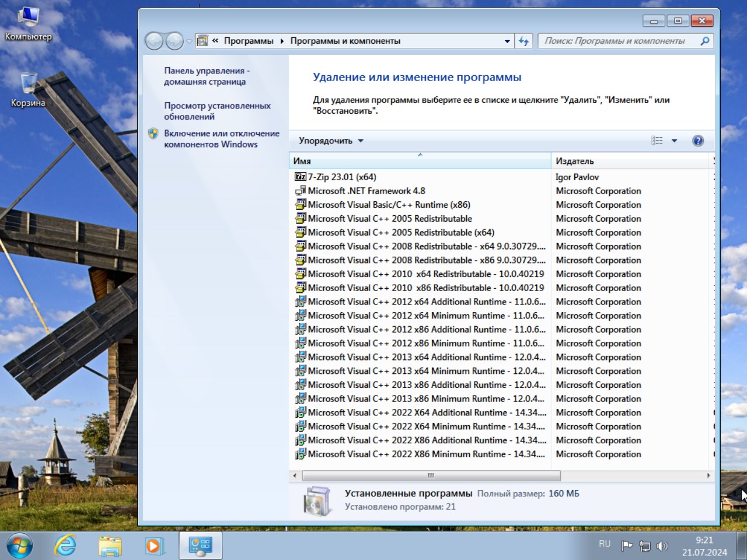Expand the double-chevron breadcrumb overflow
This screenshot has width=747, height=560.
point(215,41)
